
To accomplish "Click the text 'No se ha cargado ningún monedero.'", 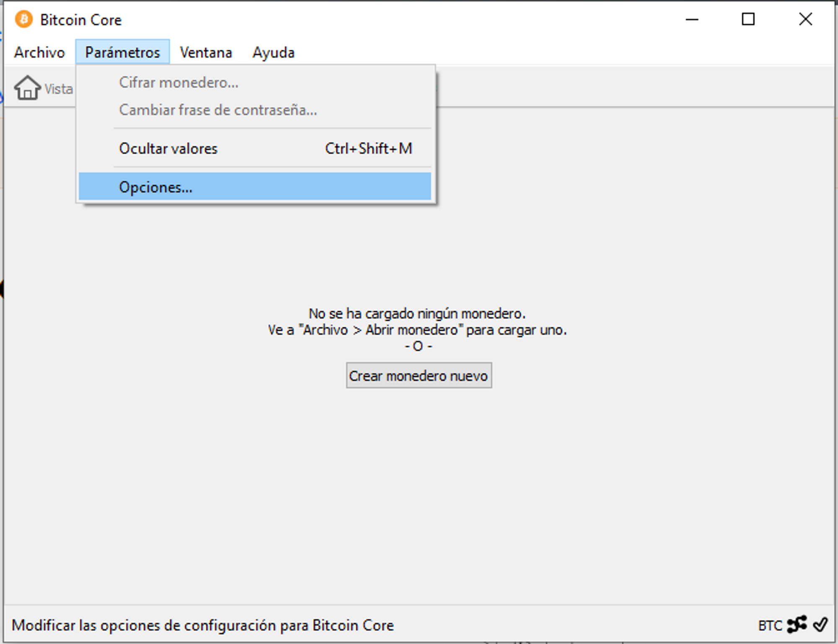I will pos(417,314).
